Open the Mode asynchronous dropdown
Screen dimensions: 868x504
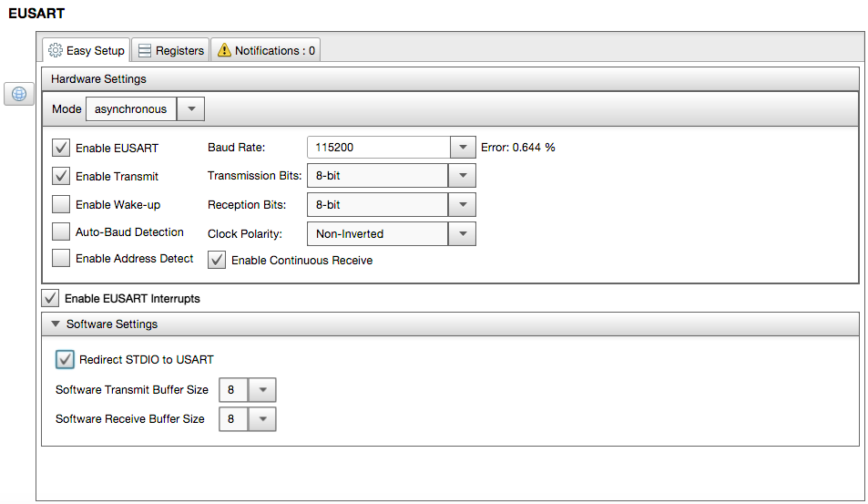190,109
